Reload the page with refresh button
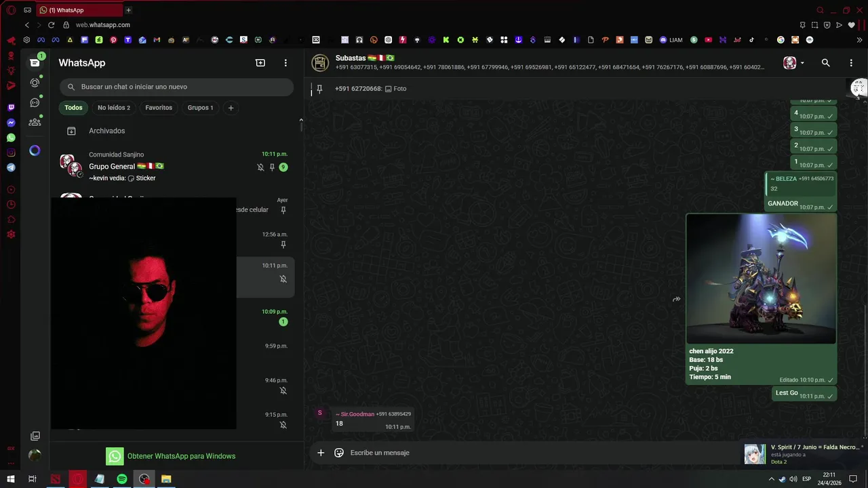868x488 pixels. click(x=51, y=24)
